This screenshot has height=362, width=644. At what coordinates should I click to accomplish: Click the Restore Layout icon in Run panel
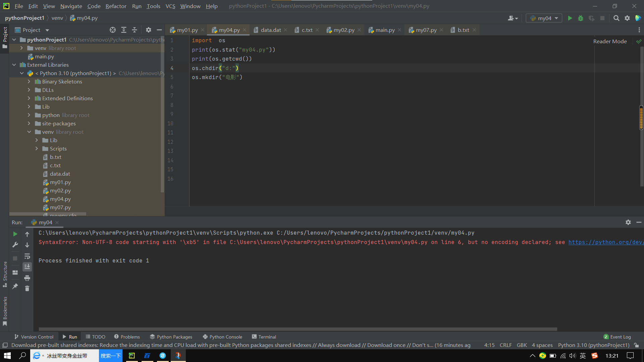[15, 273]
